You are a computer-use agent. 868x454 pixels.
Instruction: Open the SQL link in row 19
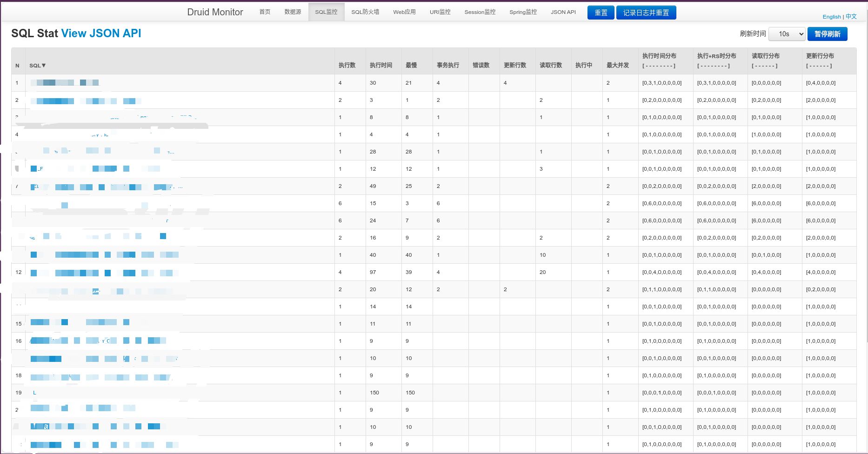click(34, 393)
